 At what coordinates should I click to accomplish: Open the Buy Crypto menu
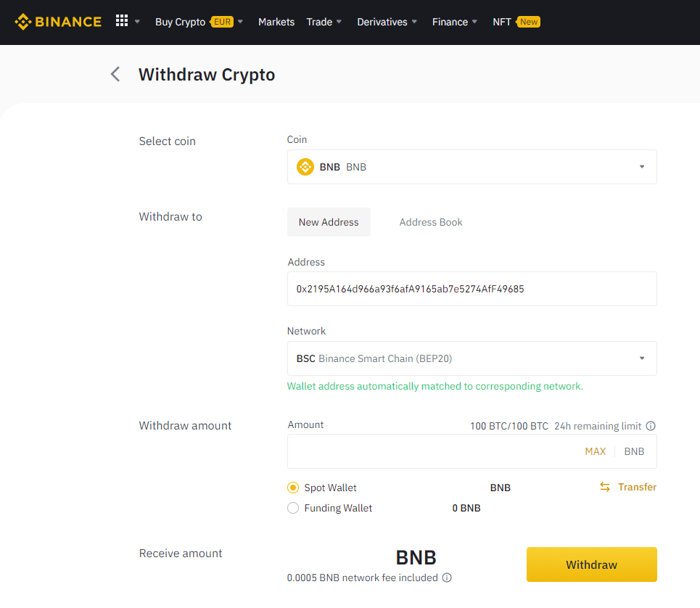181,22
